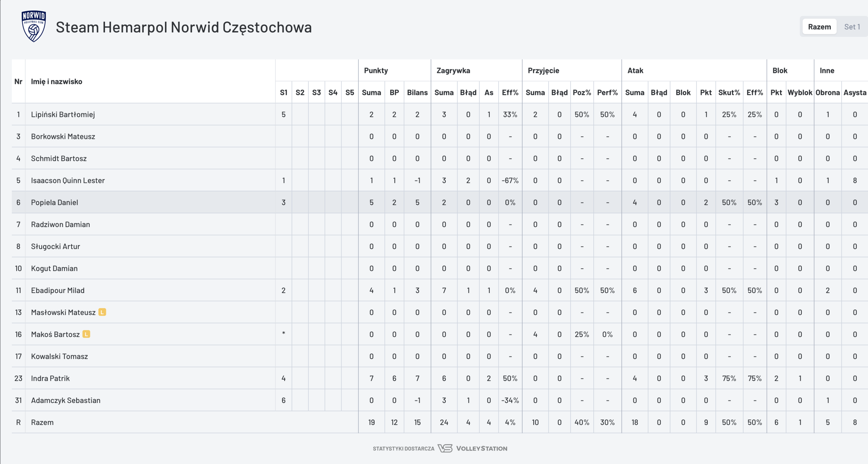Click the Razem totals row label
The height and width of the screenshot is (464, 868).
(x=42, y=422)
